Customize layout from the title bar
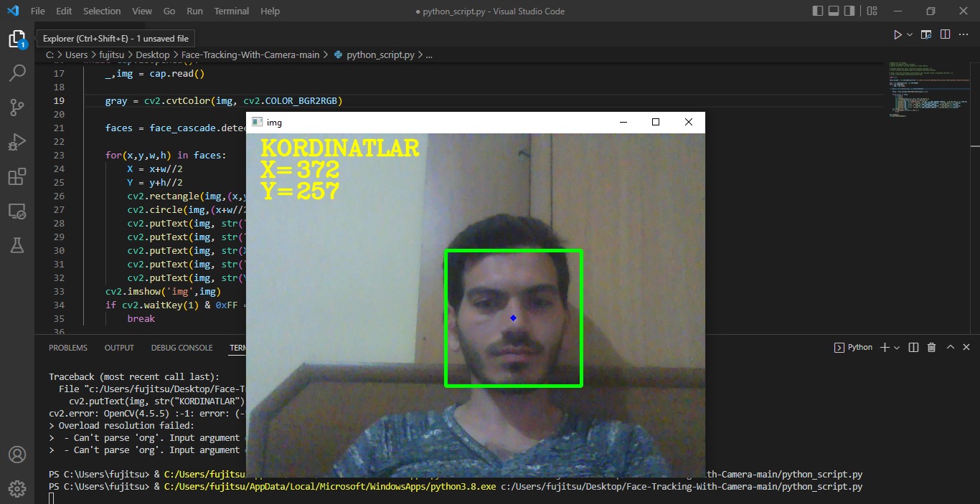980x504 pixels. (872, 11)
